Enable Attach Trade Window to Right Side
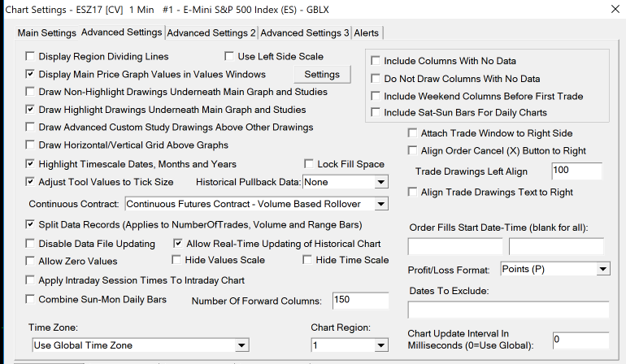Viewport: 626px width, 364px height. 412,133
